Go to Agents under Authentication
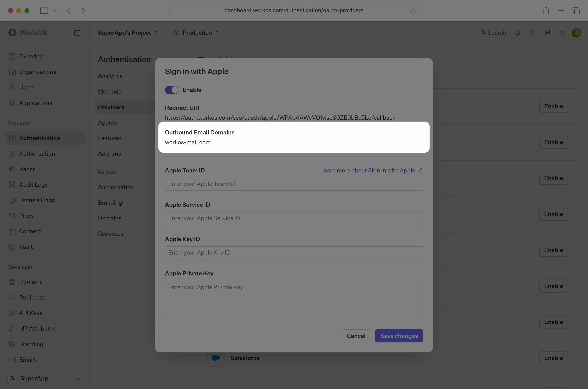588x389 pixels. point(107,123)
